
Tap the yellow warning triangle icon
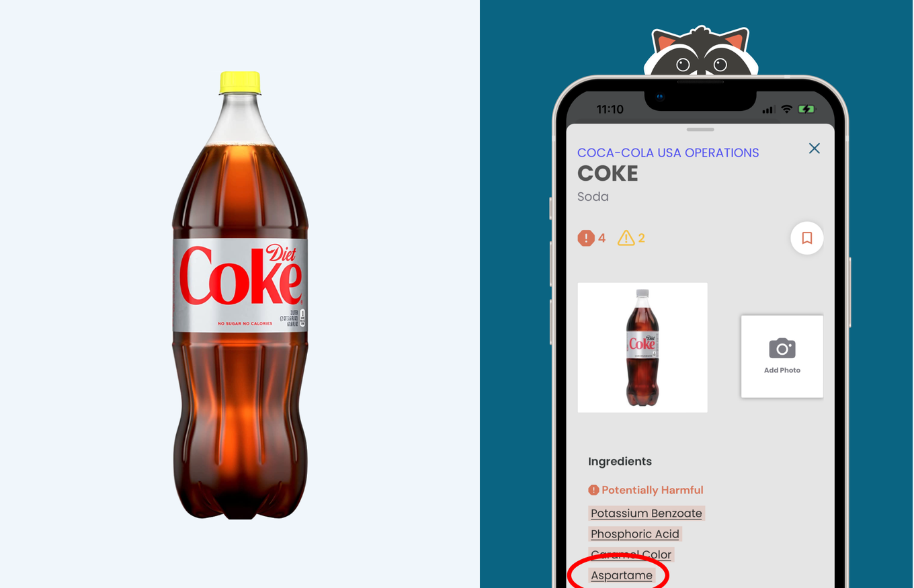pos(626,238)
